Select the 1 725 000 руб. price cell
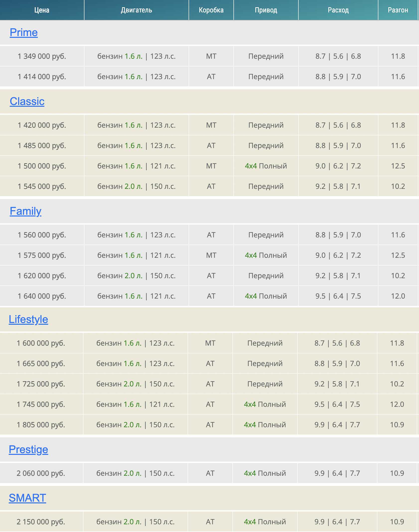The image size is (419, 532). (41, 384)
